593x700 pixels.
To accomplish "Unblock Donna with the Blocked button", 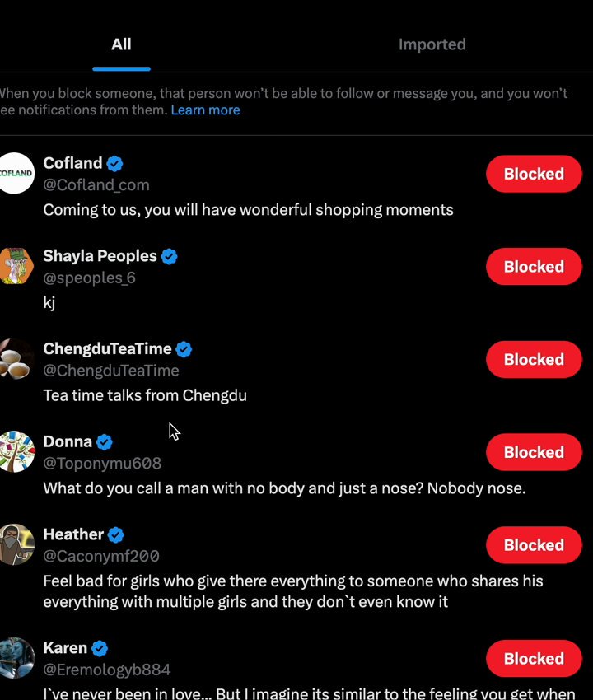I will [x=534, y=452].
